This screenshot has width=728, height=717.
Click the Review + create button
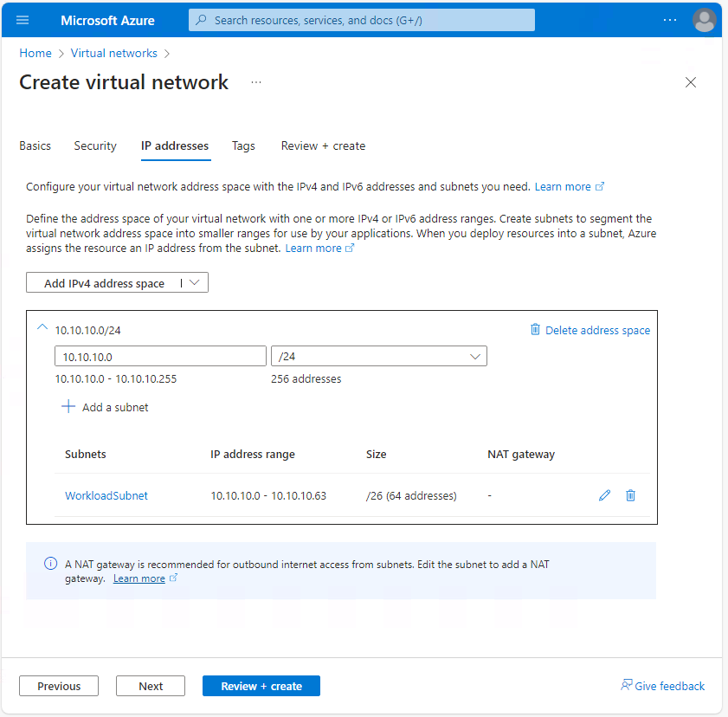[261, 685]
